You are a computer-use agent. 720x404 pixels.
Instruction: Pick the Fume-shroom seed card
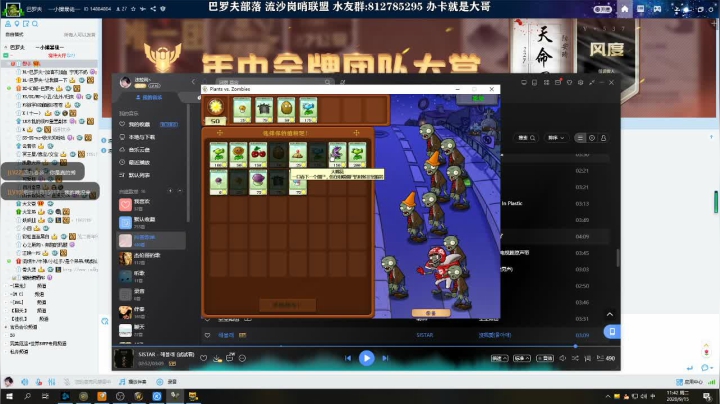(x=258, y=182)
